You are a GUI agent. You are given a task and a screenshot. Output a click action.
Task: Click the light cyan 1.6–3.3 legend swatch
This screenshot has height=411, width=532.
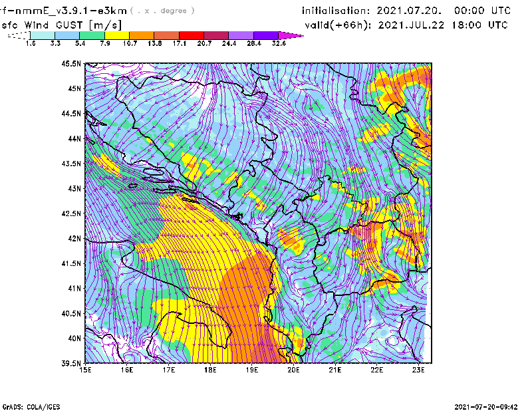click(x=43, y=35)
